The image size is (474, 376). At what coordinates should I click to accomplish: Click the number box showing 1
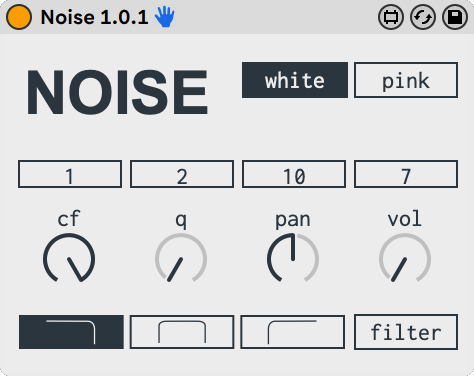point(70,174)
